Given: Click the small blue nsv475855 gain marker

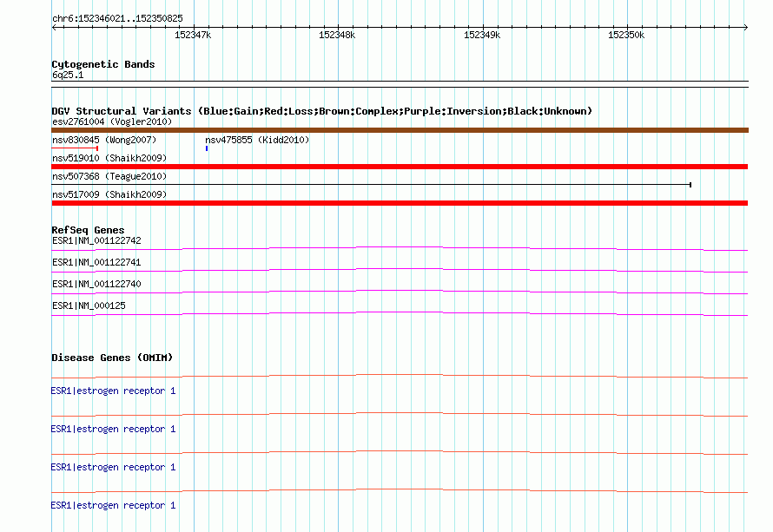Looking at the screenshot, I should coord(207,148).
